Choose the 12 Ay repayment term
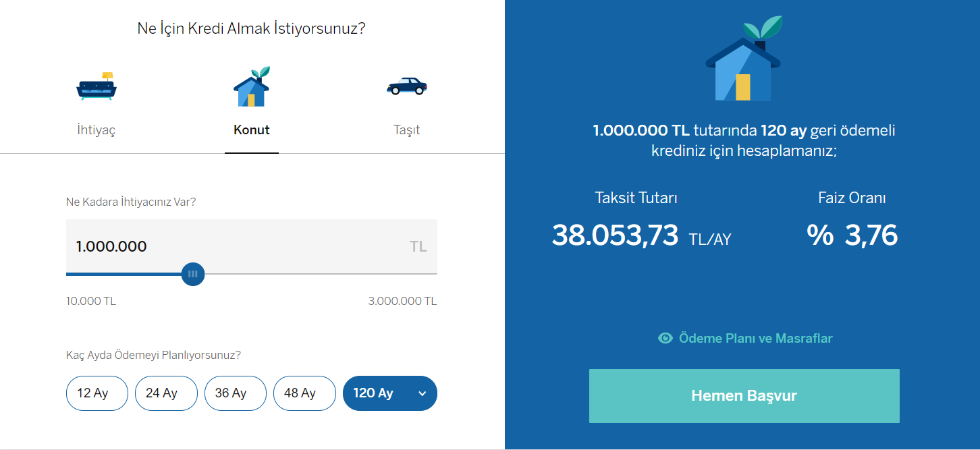 click(97, 393)
